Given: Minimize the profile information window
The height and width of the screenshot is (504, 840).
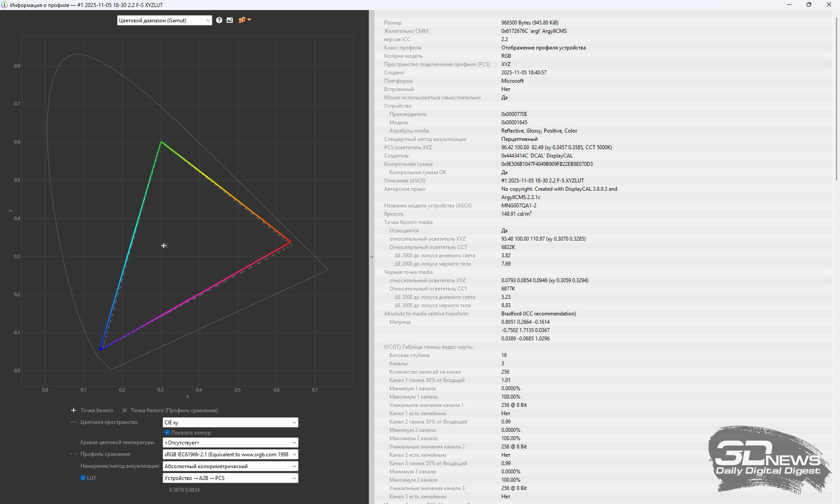Looking at the screenshot, I should click(789, 5).
